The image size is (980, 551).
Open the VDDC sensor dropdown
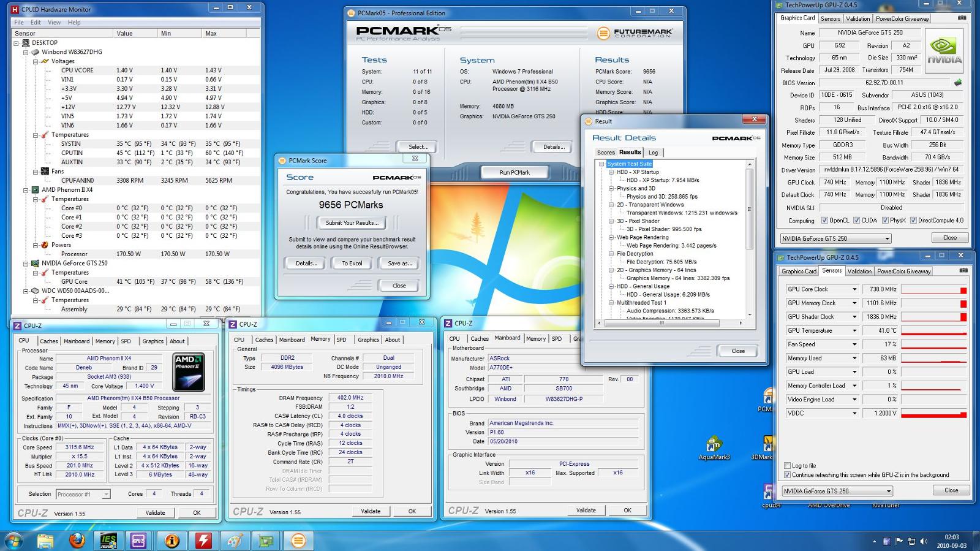coord(854,414)
